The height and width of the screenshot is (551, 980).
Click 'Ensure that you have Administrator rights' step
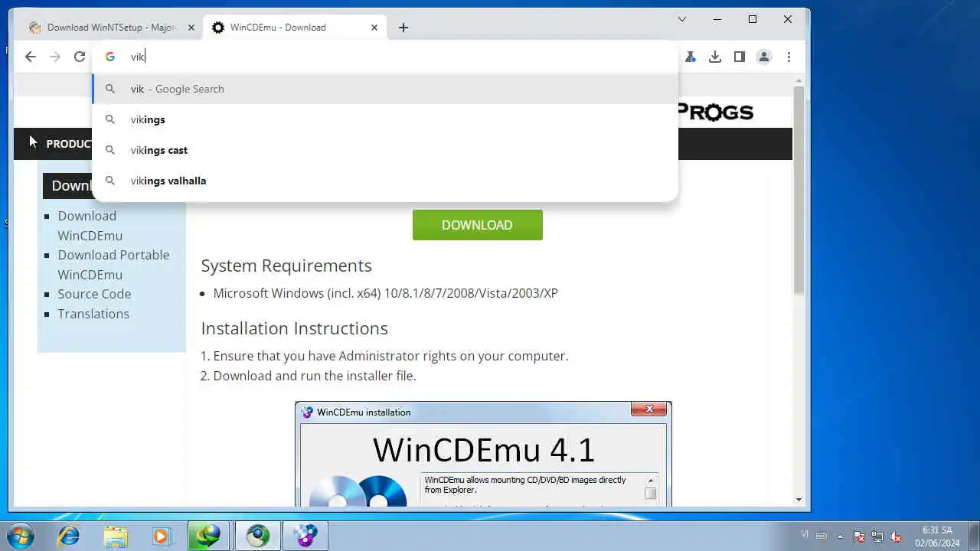click(x=390, y=356)
